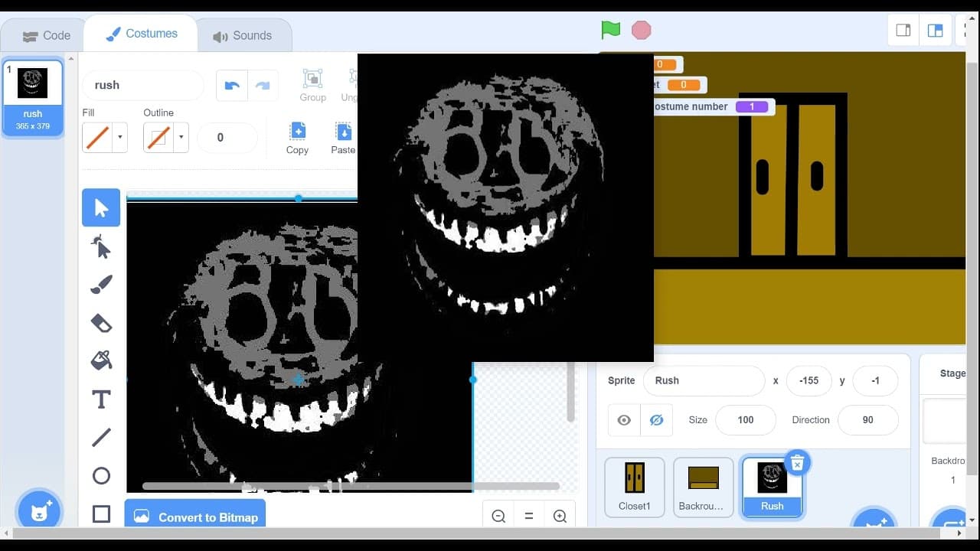
Task: Open the Sounds tab
Action: pos(243,36)
